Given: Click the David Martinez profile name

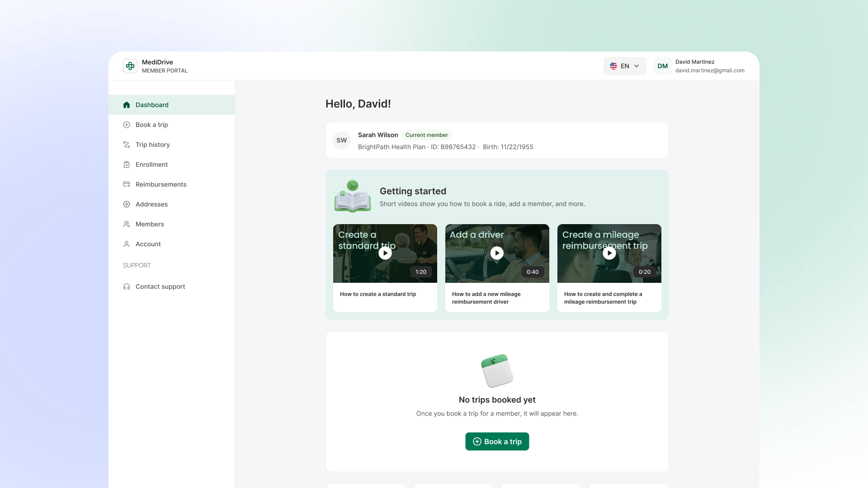Looking at the screenshot, I should click(x=695, y=62).
